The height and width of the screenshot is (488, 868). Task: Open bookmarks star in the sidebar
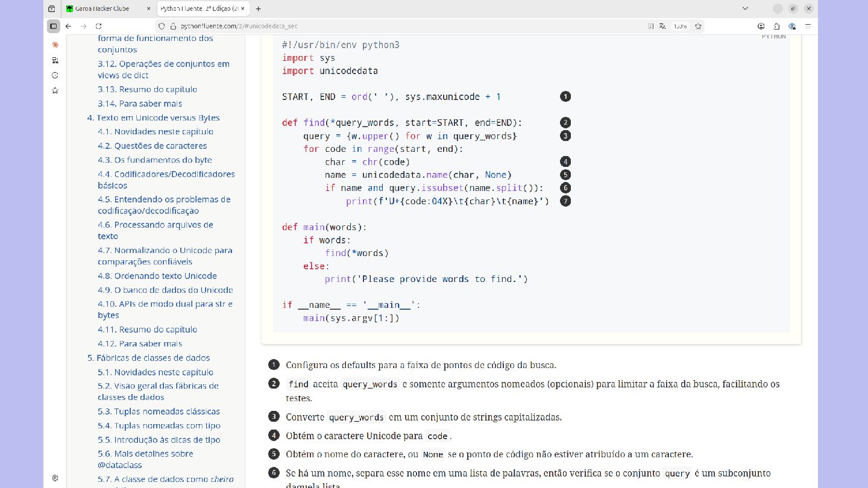tap(55, 90)
